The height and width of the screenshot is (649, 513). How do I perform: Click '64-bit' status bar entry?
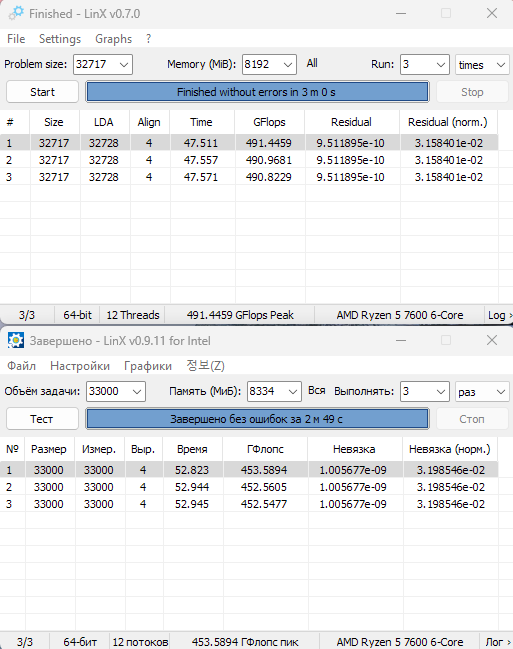click(77, 315)
